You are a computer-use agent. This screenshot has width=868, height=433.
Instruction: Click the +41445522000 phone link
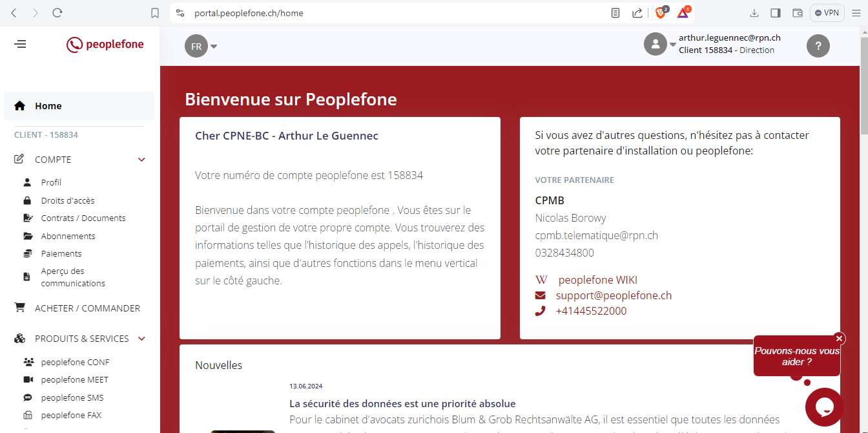(x=591, y=311)
